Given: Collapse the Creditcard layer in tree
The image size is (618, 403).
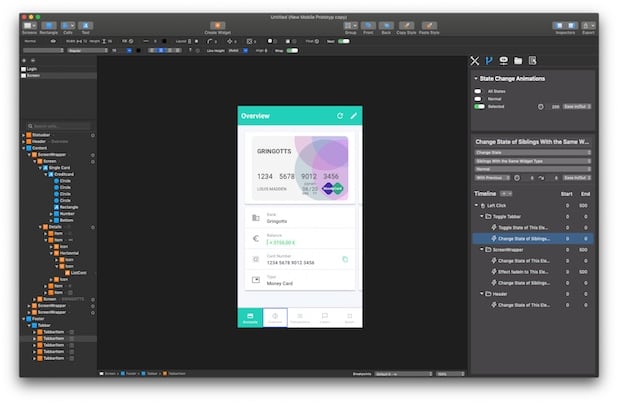Looking at the screenshot, I should tap(46, 174).
